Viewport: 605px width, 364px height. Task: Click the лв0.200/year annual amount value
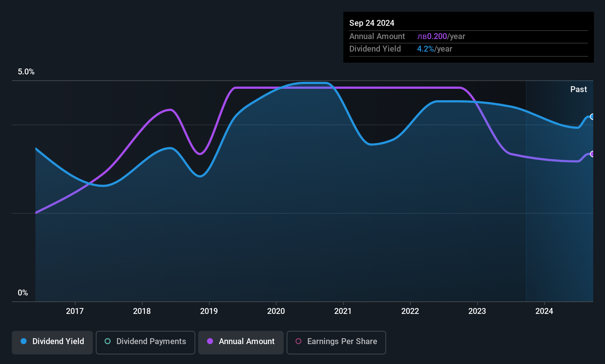pyautogui.click(x=441, y=36)
